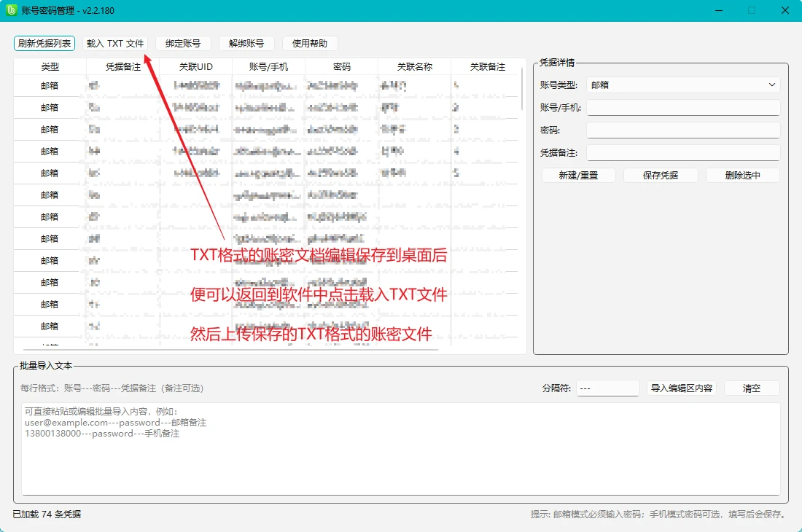Open 使用帮助 help
802x532 pixels.
point(309,44)
